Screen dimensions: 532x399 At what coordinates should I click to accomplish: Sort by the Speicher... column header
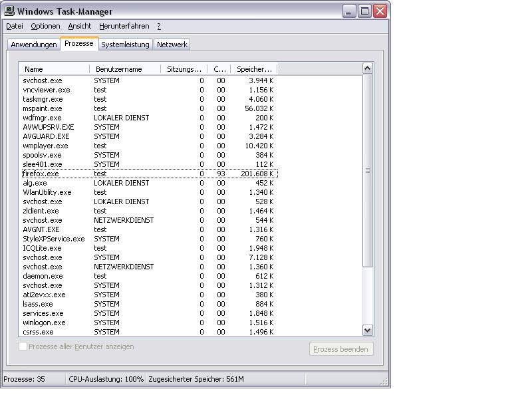coord(254,69)
